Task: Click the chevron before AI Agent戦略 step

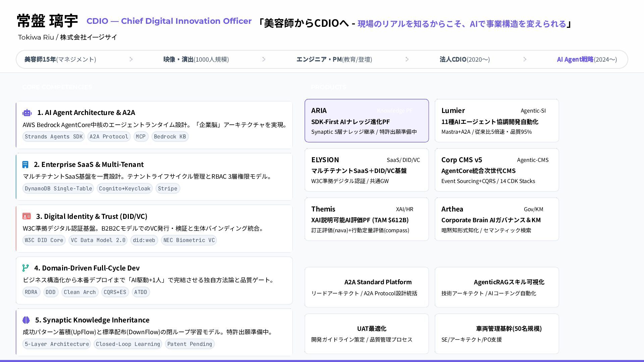Action: (525, 59)
